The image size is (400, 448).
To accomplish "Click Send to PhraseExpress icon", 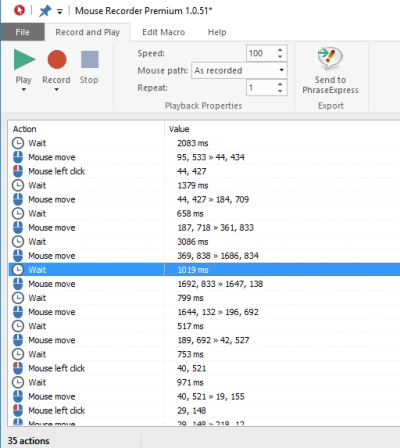I will tap(330, 58).
